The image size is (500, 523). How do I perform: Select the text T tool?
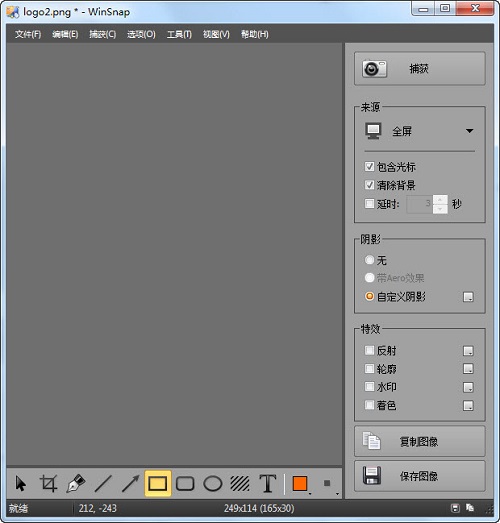click(x=268, y=483)
